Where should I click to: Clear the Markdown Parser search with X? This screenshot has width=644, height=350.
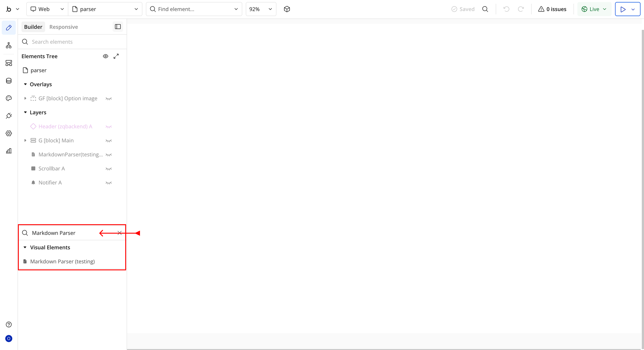point(119,233)
